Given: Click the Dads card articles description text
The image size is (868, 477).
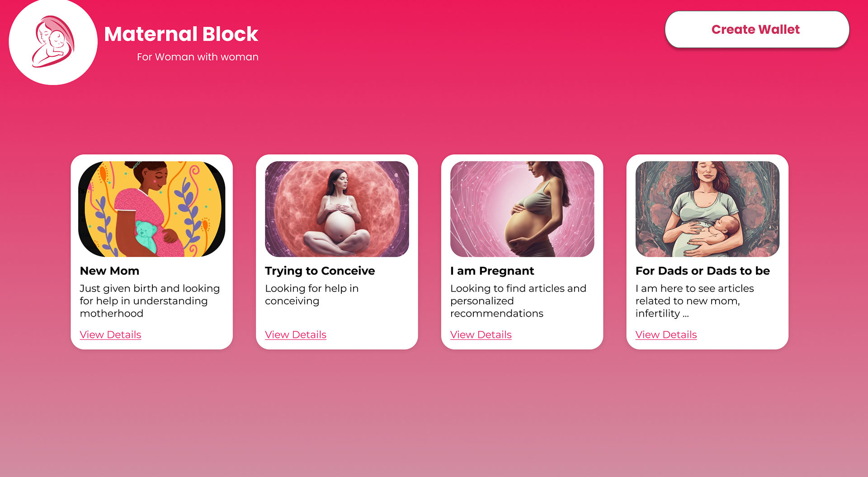Looking at the screenshot, I should [695, 301].
